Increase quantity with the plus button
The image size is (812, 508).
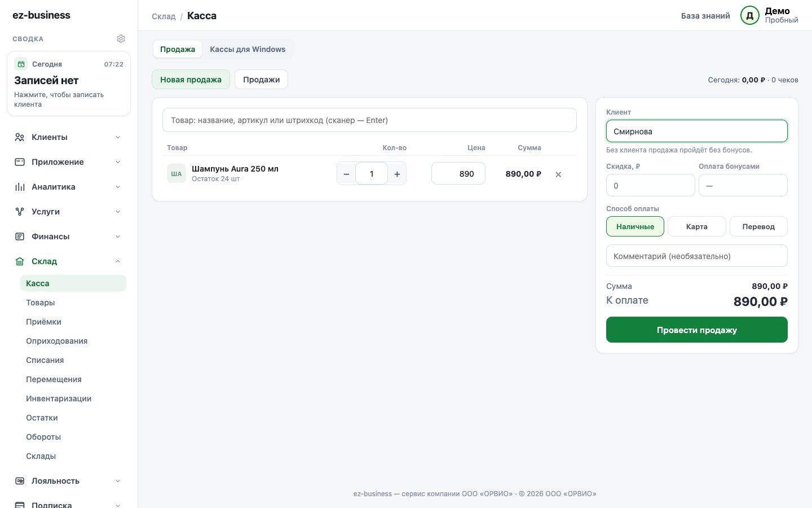pyautogui.click(x=397, y=174)
